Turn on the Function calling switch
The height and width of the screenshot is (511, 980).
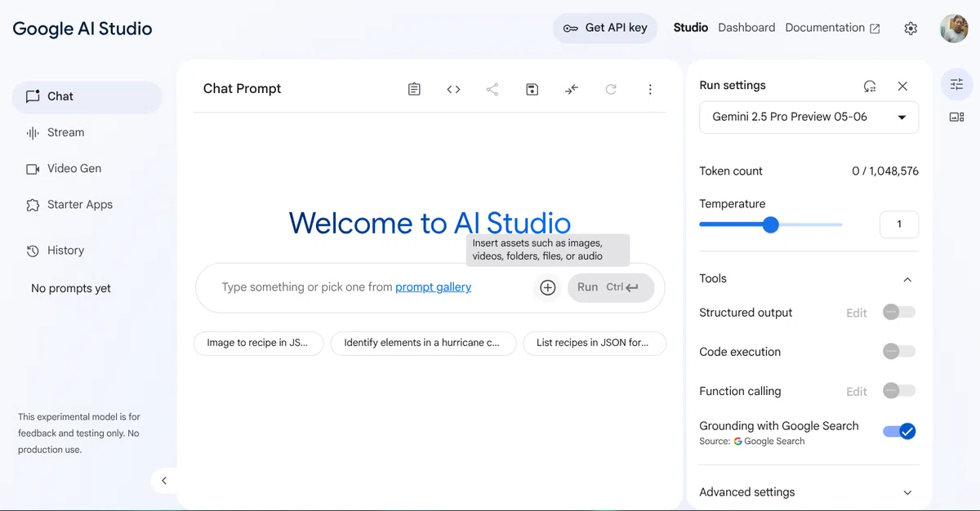pos(899,391)
